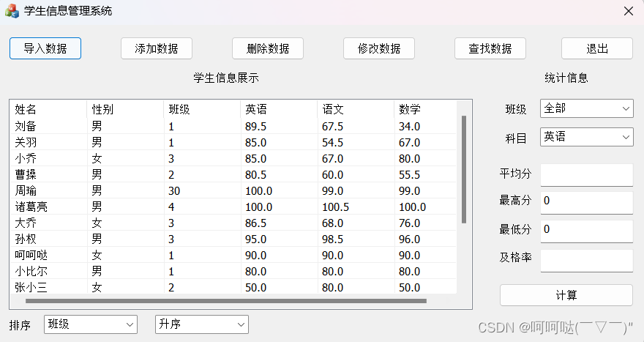Select the row for 周瑜
The height and width of the screenshot is (342, 644).
pyautogui.click(x=233, y=190)
